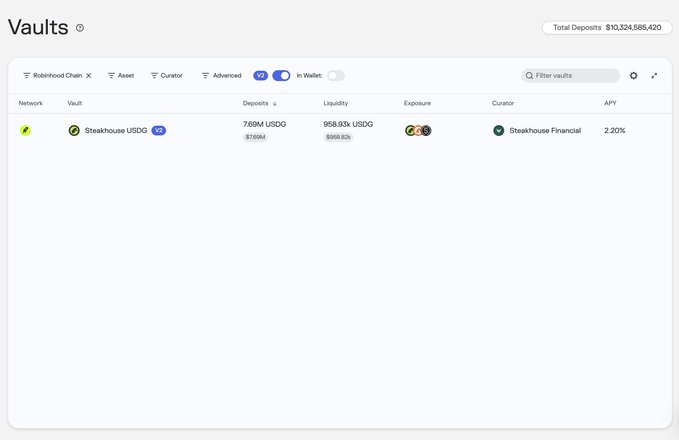Open the Robinhood Chain network filter

[x=53, y=75]
